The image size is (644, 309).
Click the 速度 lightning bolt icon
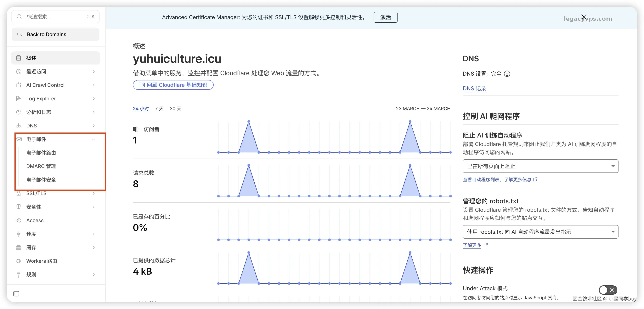pos(19,234)
